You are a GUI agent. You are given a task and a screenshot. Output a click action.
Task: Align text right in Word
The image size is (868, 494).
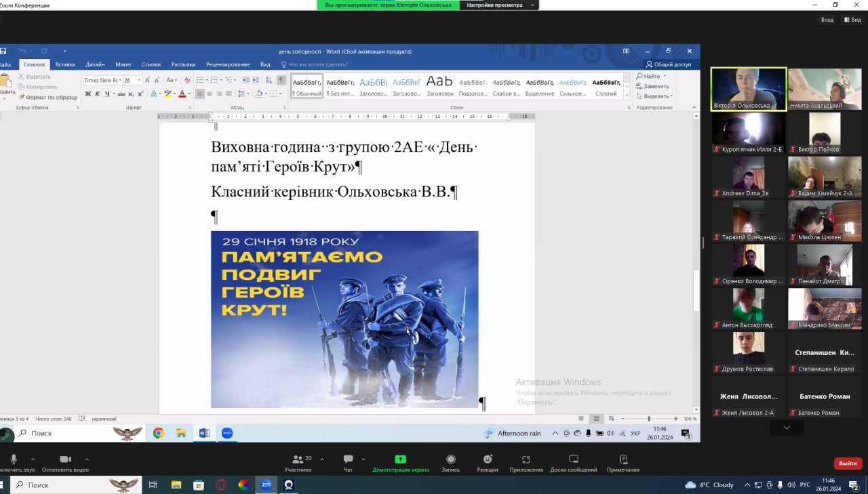219,94
